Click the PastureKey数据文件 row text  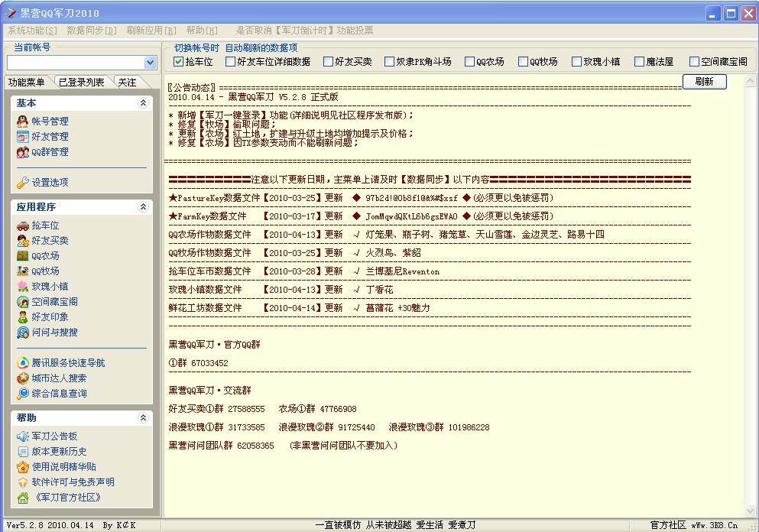coord(361,198)
